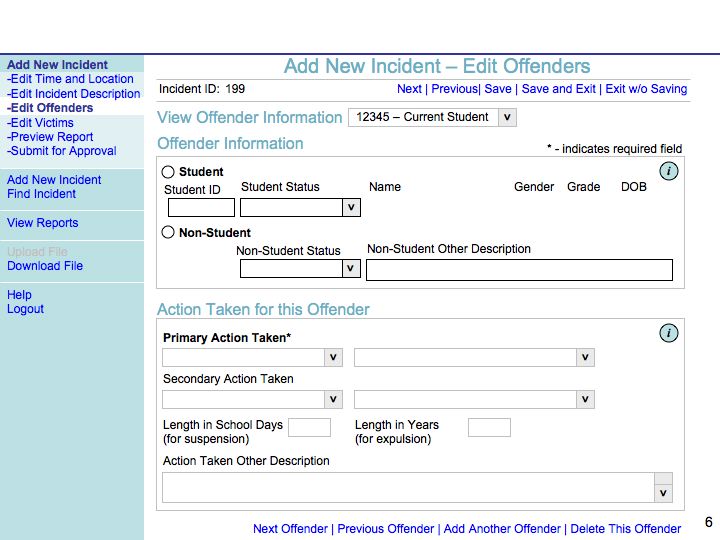
Task: Click the Student ID input field
Action: click(x=201, y=208)
